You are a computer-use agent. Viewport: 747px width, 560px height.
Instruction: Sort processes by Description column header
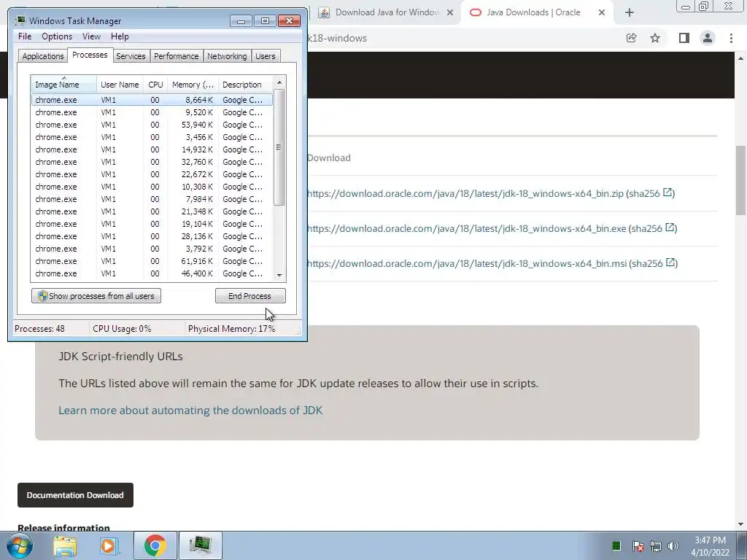(245, 85)
